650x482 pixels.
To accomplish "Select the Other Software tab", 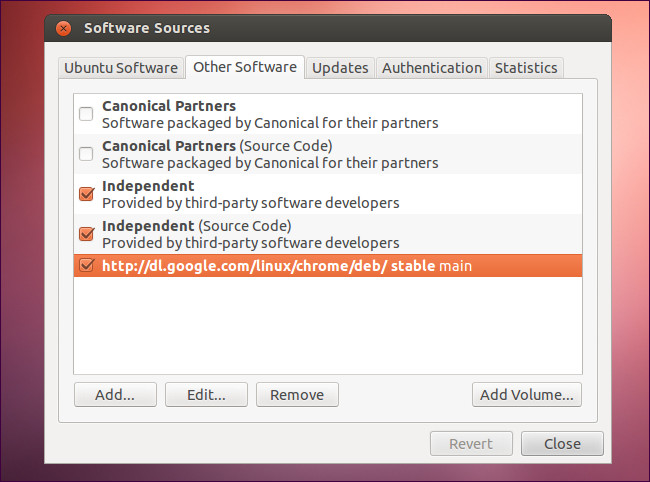I will point(244,67).
